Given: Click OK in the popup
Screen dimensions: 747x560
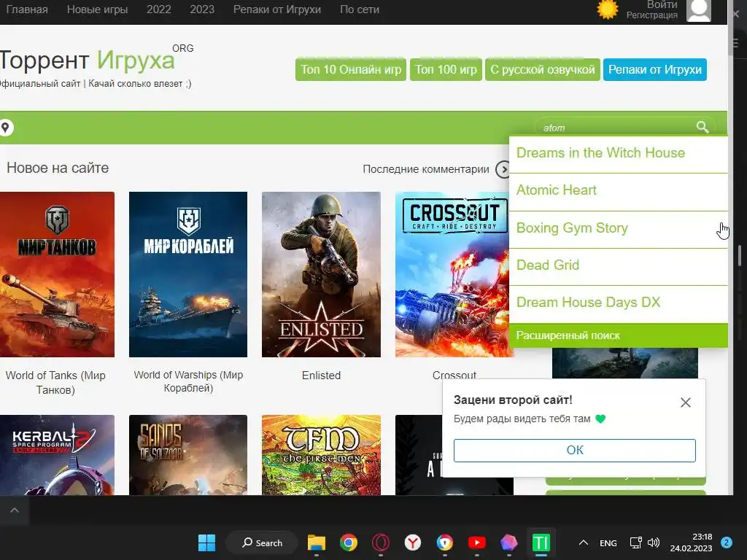Looking at the screenshot, I should [x=575, y=450].
